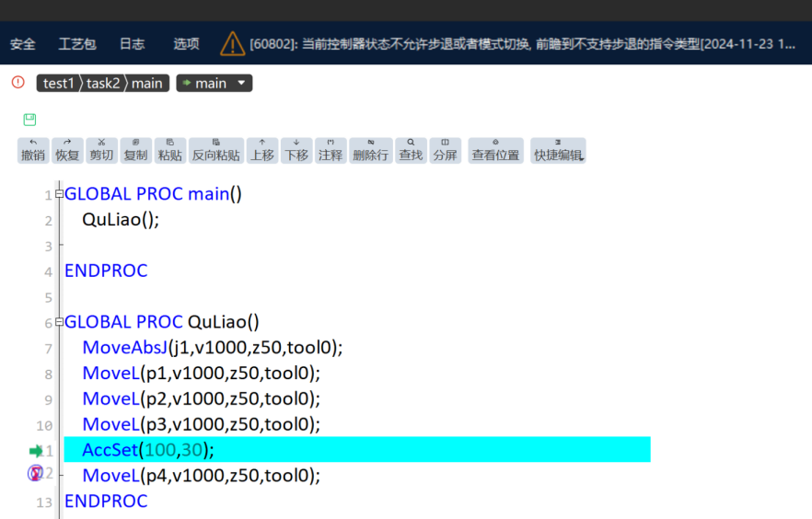
Task: Copy code using the 复制 icon
Action: [135, 151]
